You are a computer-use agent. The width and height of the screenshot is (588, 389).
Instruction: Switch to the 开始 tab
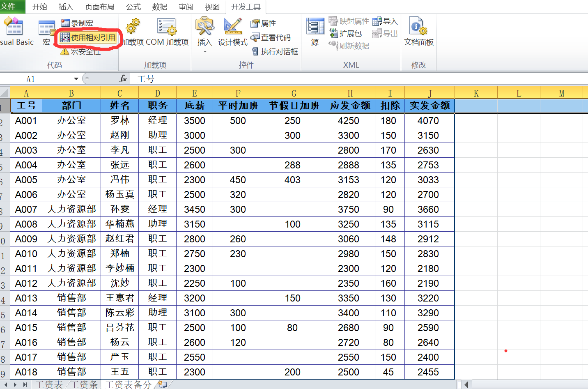pyautogui.click(x=40, y=7)
